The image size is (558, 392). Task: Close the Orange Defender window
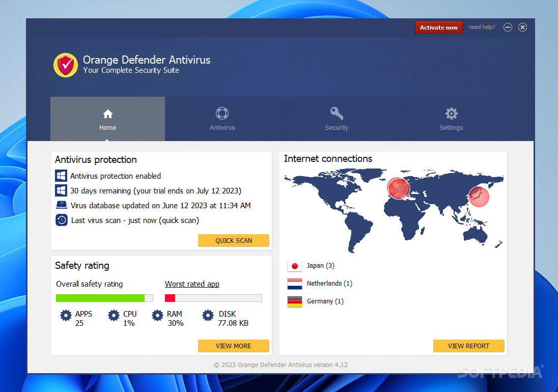click(522, 27)
